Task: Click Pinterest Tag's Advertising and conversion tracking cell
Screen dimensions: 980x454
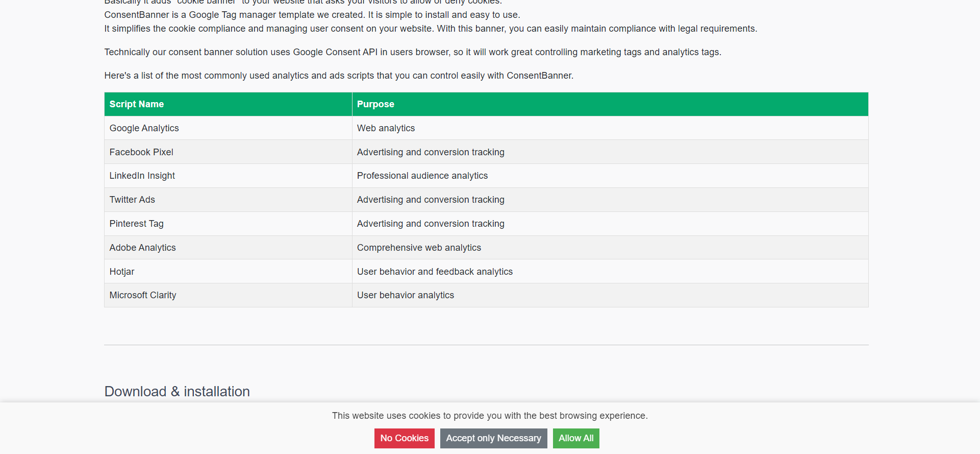Action: [x=610, y=224]
